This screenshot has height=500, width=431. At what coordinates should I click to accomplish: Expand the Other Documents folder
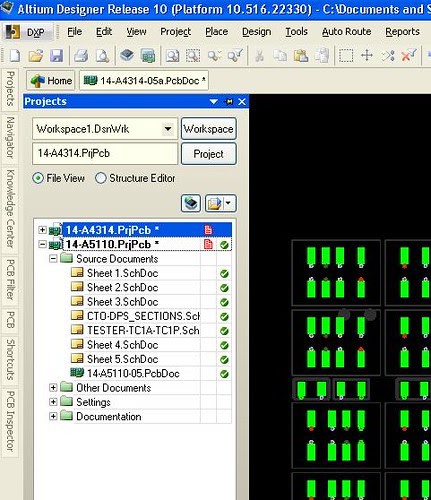(x=53, y=388)
